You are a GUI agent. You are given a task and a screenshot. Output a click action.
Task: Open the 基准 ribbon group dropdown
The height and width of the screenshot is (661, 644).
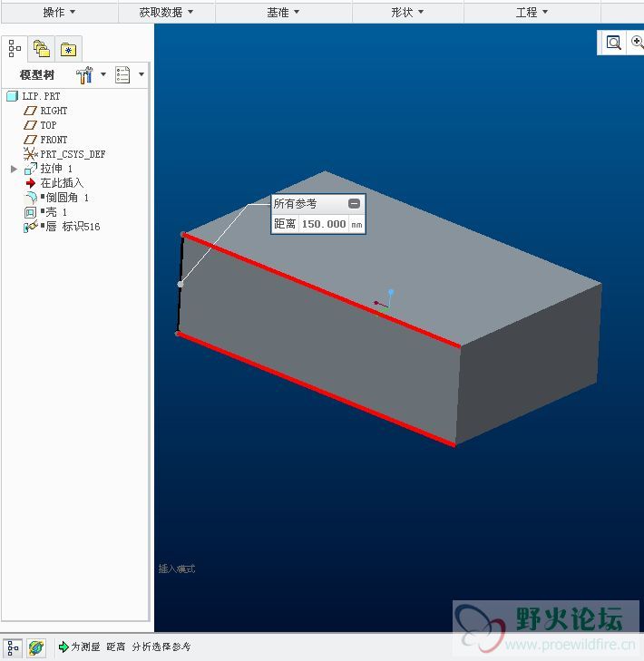283,12
